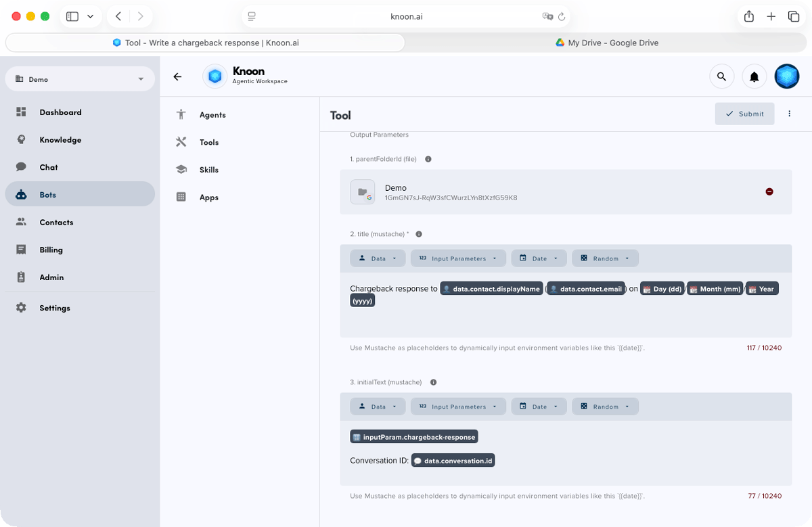Click the back arrow beside the Knoon logo
Viewport: 812px width, 527px height.
[x=177, y=76]
